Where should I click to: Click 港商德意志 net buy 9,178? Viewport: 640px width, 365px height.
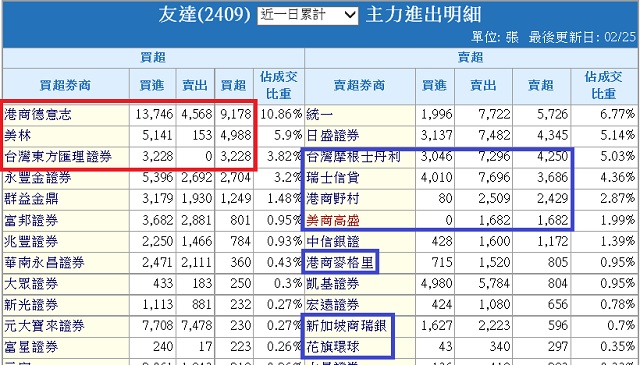[236, 114]
